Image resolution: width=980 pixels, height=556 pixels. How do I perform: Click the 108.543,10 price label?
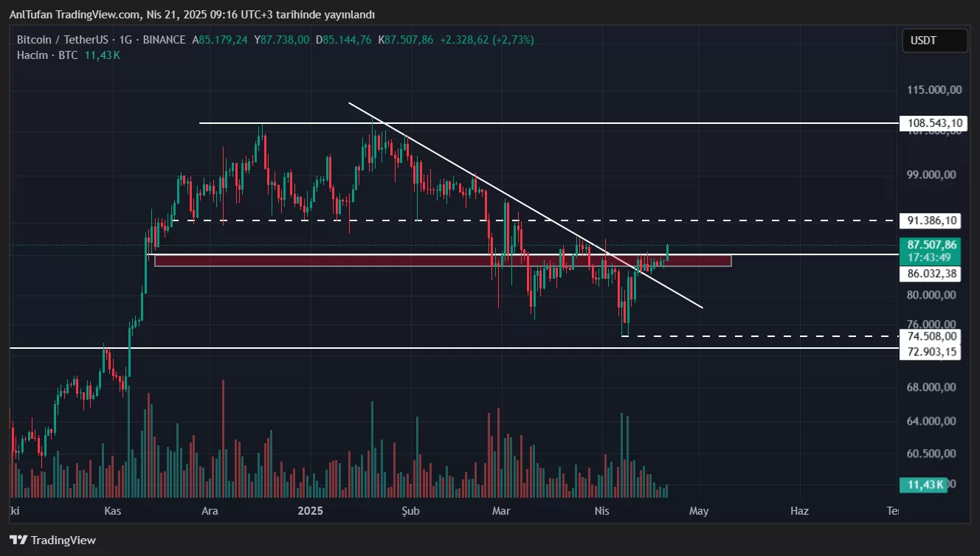click(x=933, y=123)
